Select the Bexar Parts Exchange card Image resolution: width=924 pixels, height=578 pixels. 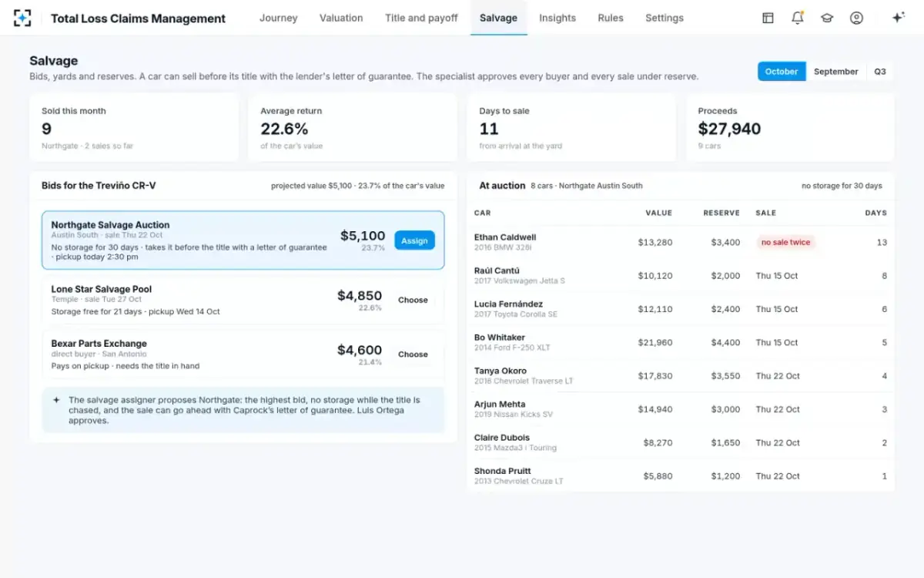[x=243, y=355]
